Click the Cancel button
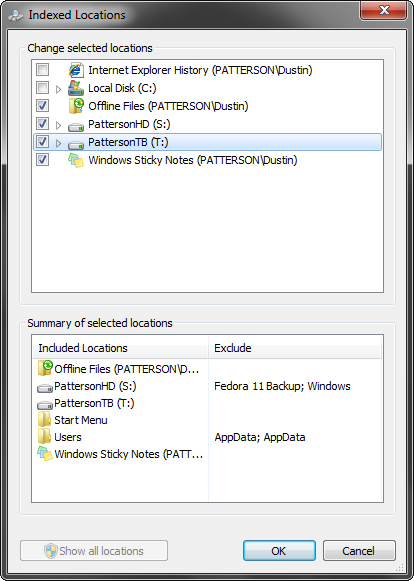 [359, 551]
